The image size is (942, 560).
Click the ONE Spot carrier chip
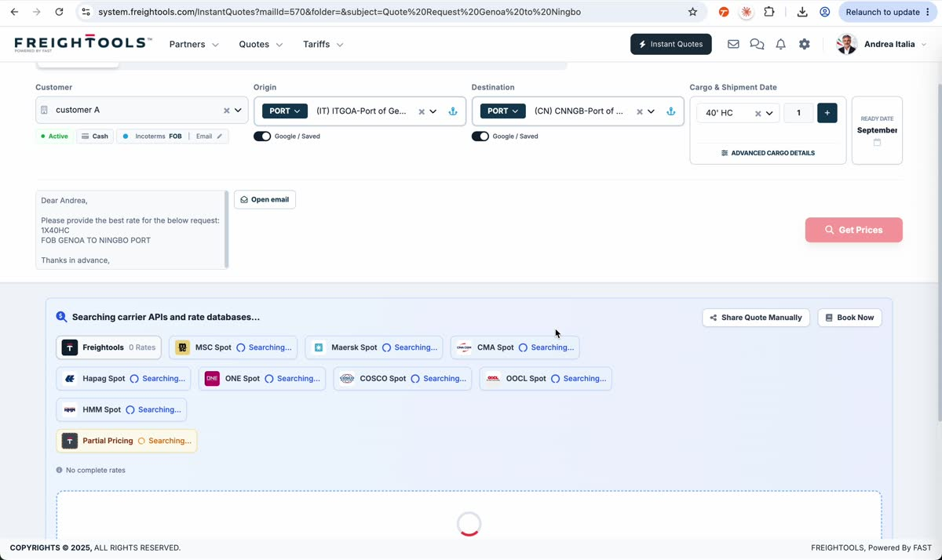pyautogui.click(x=262, y=379)
